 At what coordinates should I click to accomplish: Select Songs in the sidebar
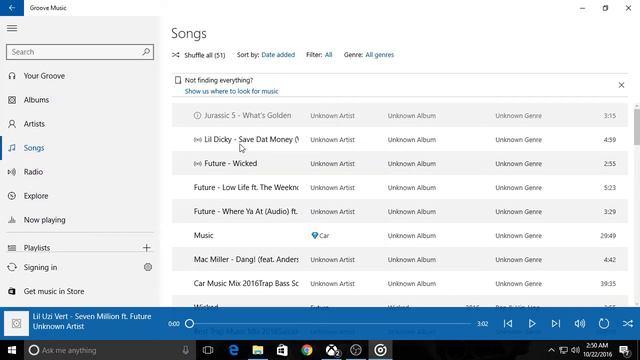point(34,148)
